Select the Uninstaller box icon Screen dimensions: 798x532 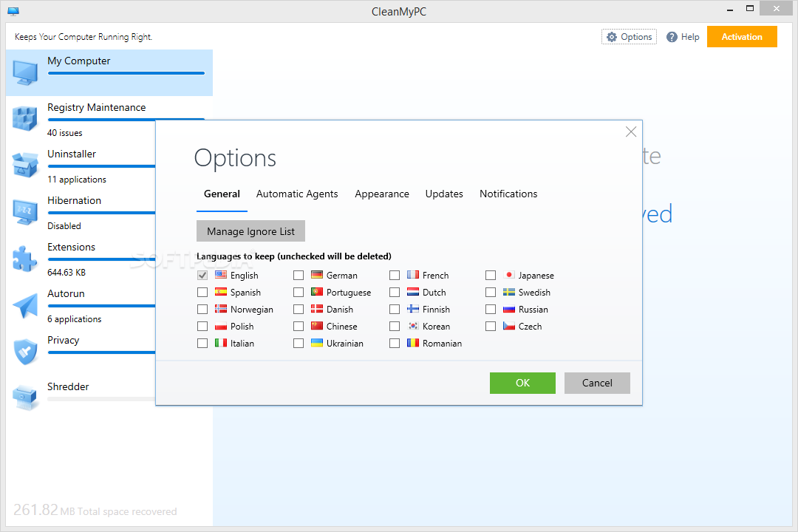click(25, 166)
